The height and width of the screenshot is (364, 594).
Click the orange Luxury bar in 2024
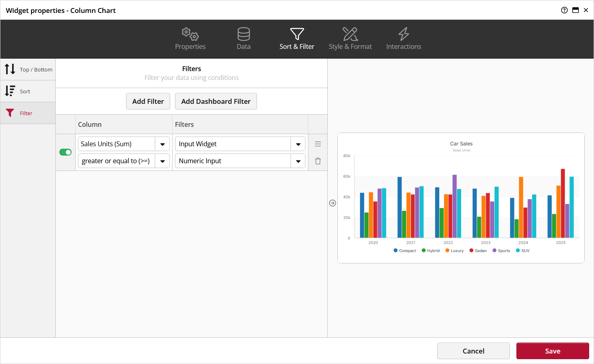521,207
